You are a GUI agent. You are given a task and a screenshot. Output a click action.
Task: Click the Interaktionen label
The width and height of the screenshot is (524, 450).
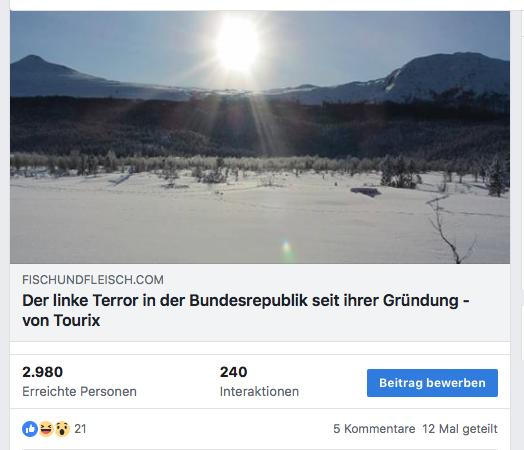[x=259, y=392]
